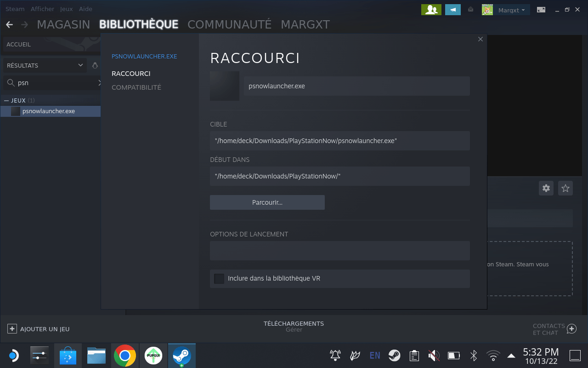Viewport: 588px width, 368px height.
Task: Open the clipboard tray icon
Action: pos(414,356)
